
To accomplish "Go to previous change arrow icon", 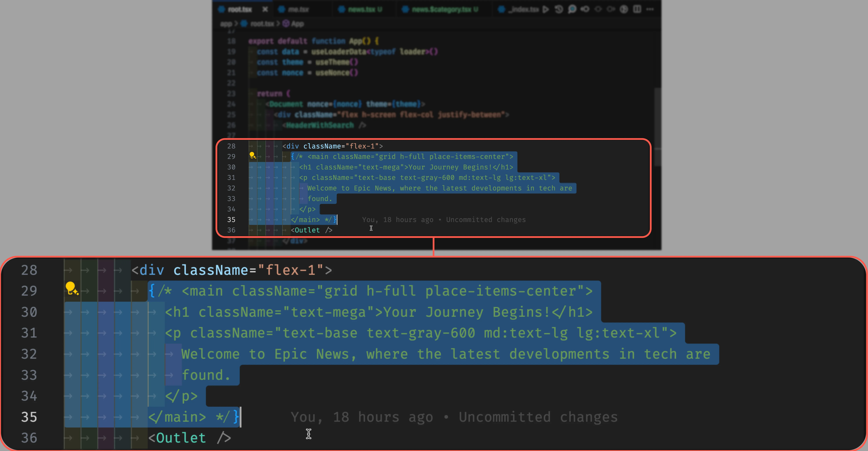I will coord(585,9).
